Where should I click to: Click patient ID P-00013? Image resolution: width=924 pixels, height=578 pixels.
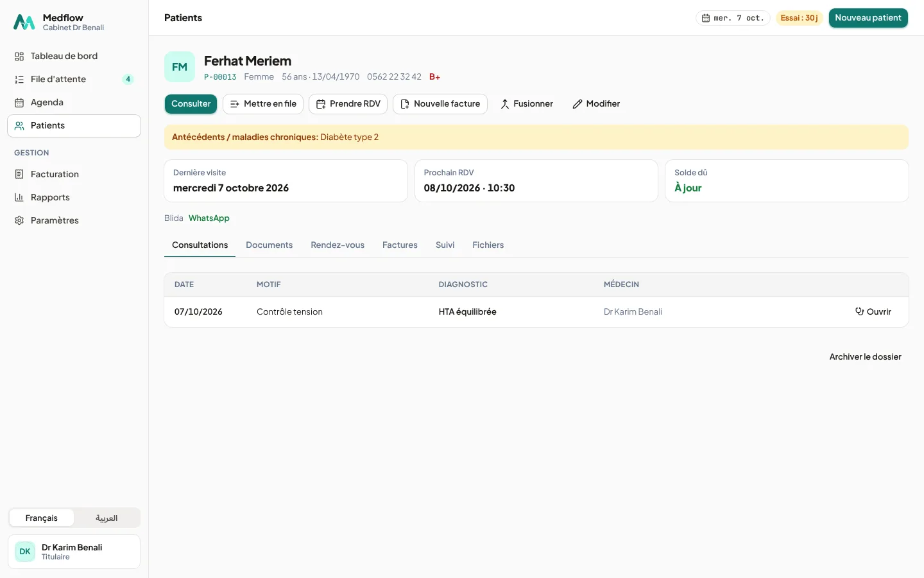click(220, 77)
